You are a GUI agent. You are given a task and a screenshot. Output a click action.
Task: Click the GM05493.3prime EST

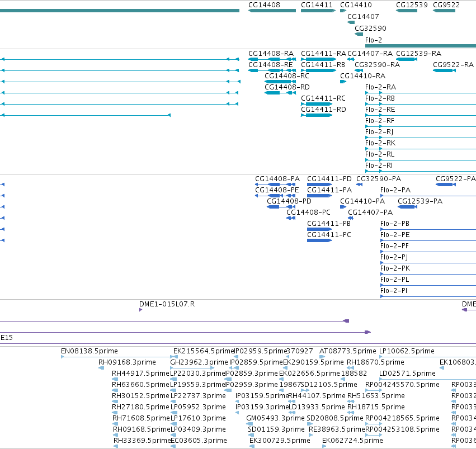coord(275,418)
